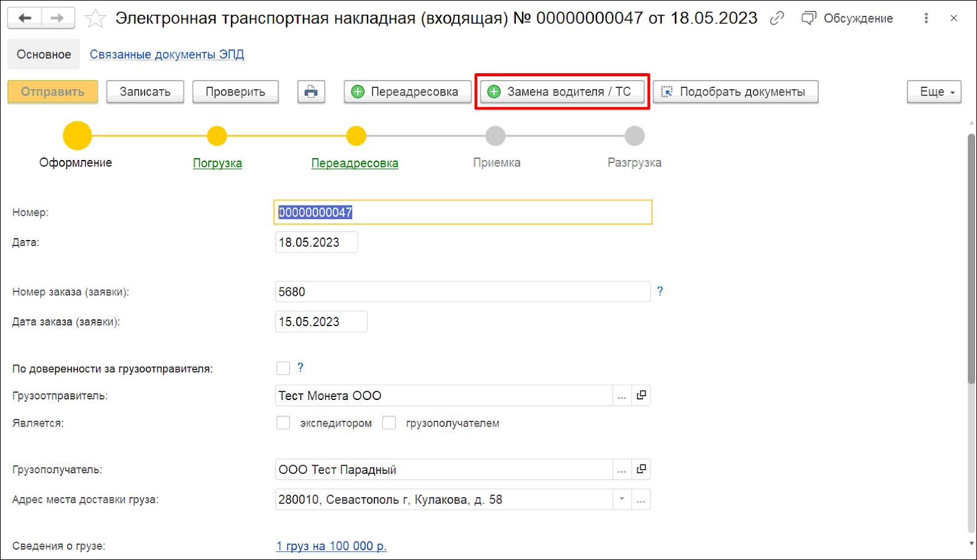Open the Обсуждение discussion

pyautogui.click(x=847, y=18)
